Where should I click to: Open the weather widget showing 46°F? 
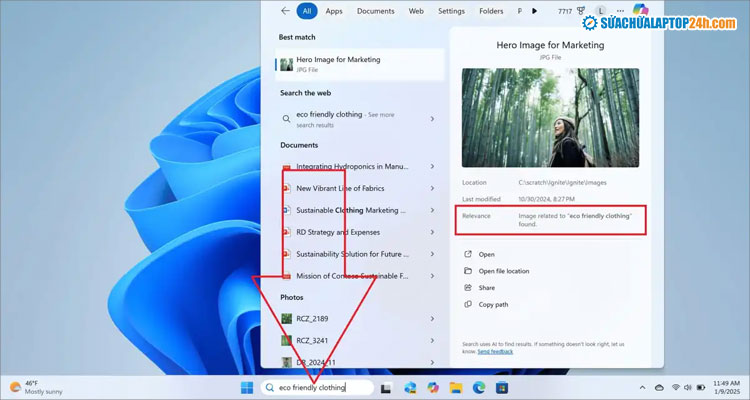[x=36, y=388]
